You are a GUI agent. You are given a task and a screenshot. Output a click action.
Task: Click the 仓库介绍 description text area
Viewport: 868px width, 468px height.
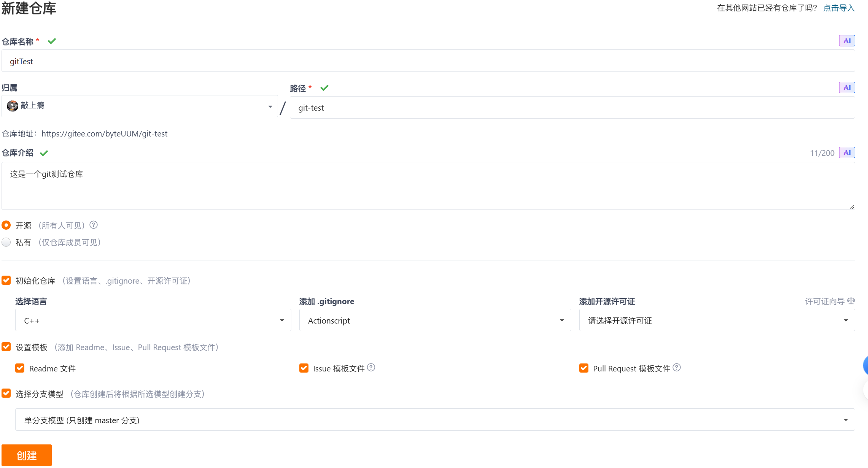[x=428, y=186]
